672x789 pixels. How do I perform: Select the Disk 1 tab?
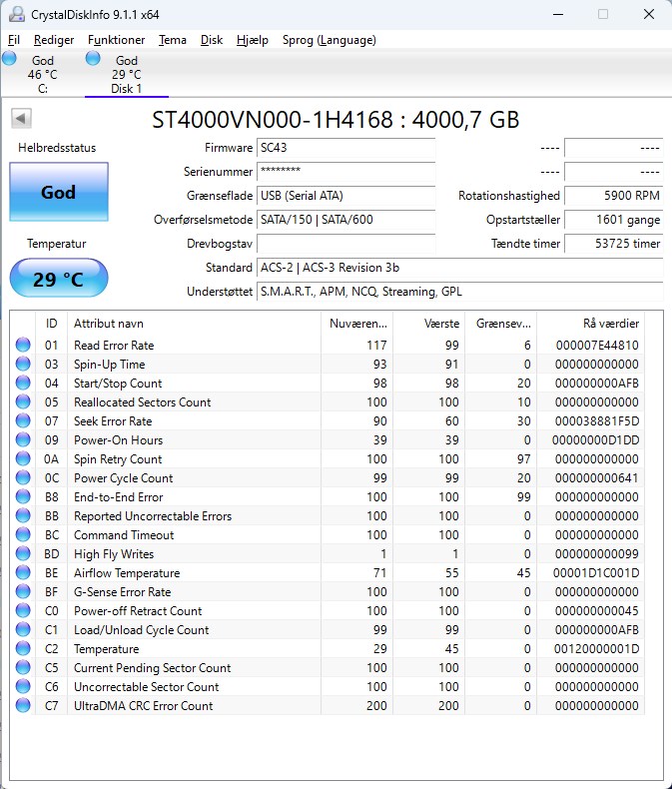tap(126, 74)
